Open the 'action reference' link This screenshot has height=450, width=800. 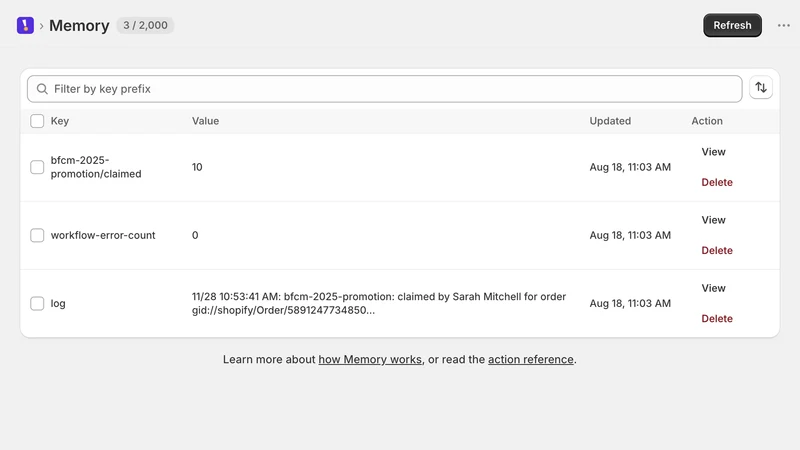(531, 359)
